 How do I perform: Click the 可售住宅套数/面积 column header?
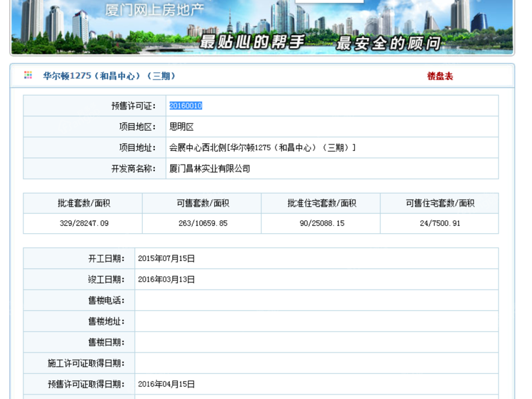click(x=440, y=203)
